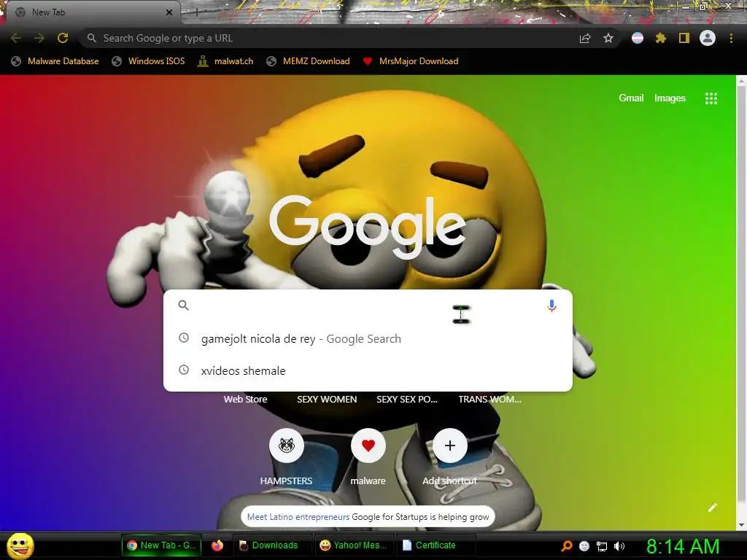Open the profile avatar icon
Viewport: 747px width, 560px height.
coord(708,38)
